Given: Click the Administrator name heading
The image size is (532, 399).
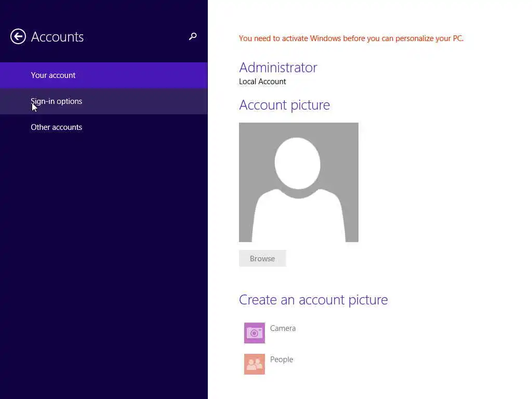Looking at the screenshot, I should [278, 68].
